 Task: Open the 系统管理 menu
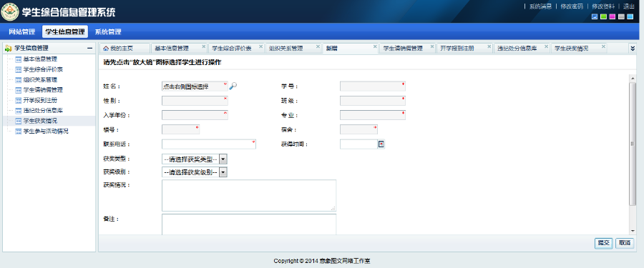(108, 31)
